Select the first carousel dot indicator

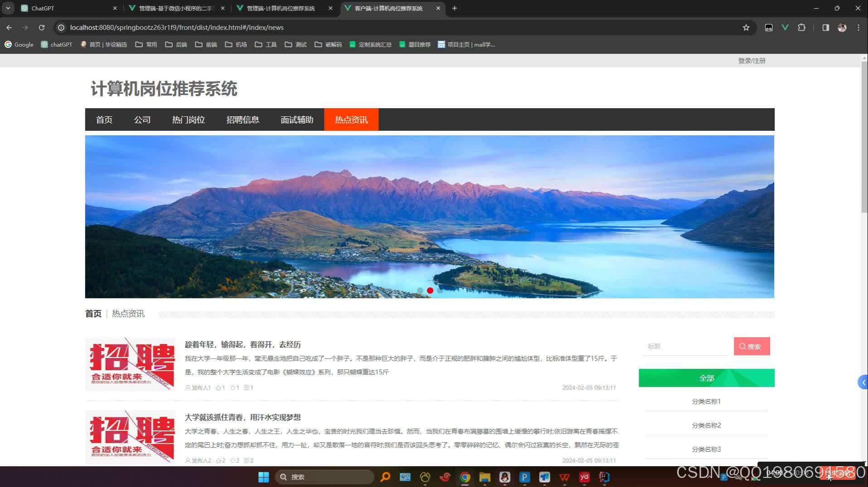tap(420, 291)
